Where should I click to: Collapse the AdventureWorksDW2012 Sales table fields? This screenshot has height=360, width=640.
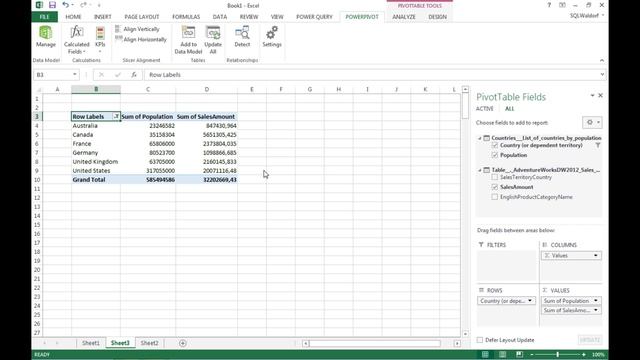(480, 170)
